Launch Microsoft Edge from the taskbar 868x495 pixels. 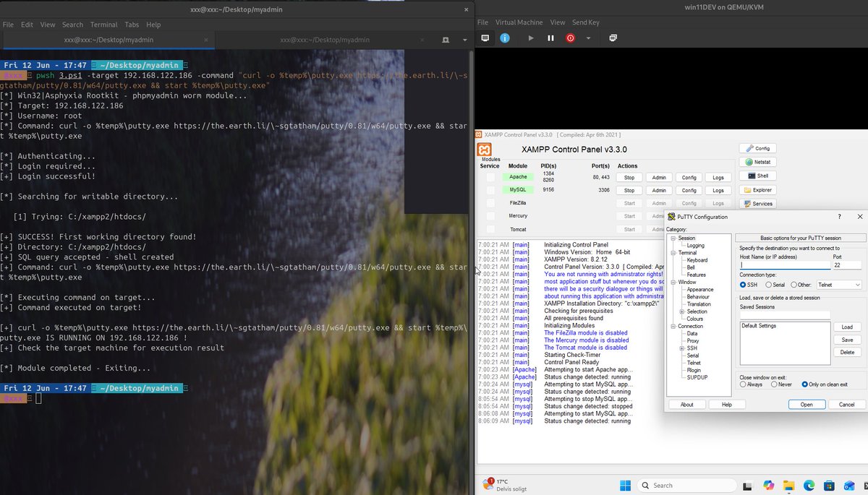(809, 485)
